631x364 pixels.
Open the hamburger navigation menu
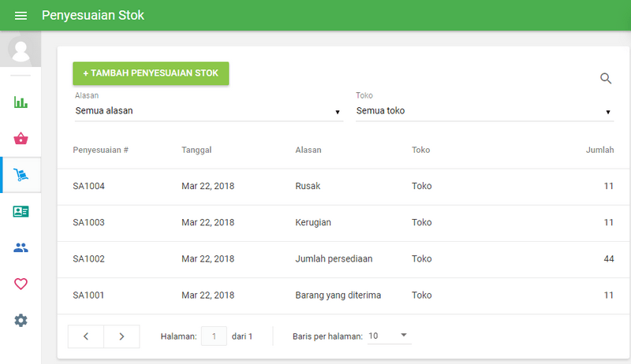21,16
